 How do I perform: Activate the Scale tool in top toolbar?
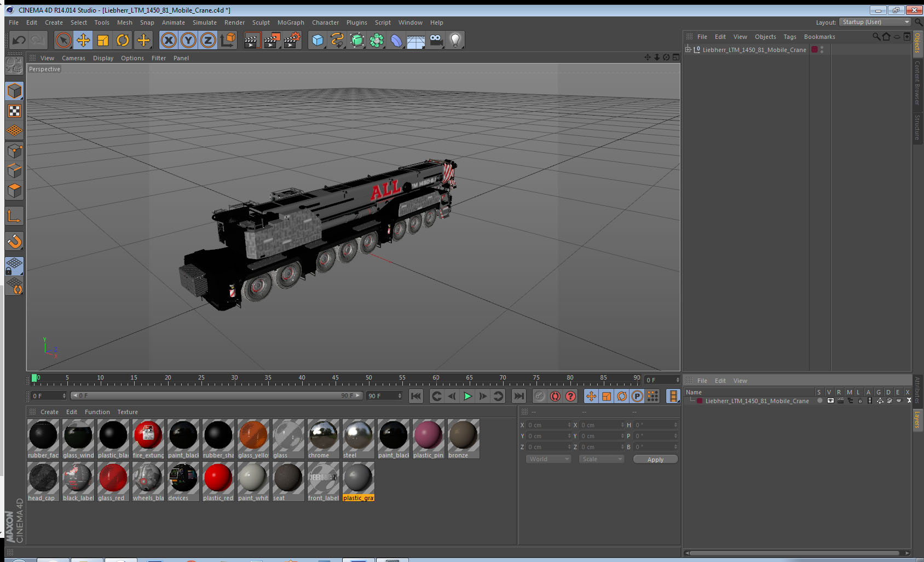coord(103,40)
